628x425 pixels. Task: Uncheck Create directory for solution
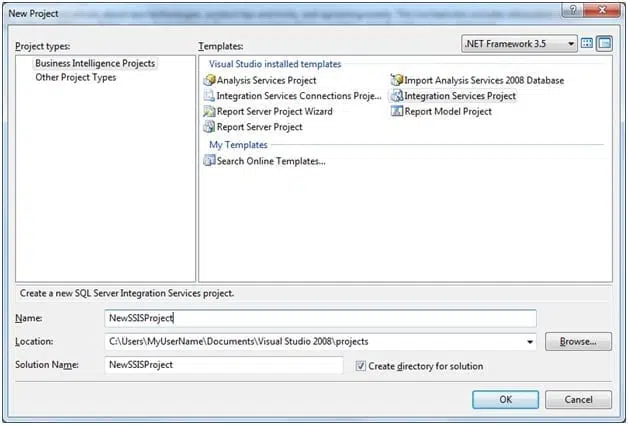coord(360,366)
